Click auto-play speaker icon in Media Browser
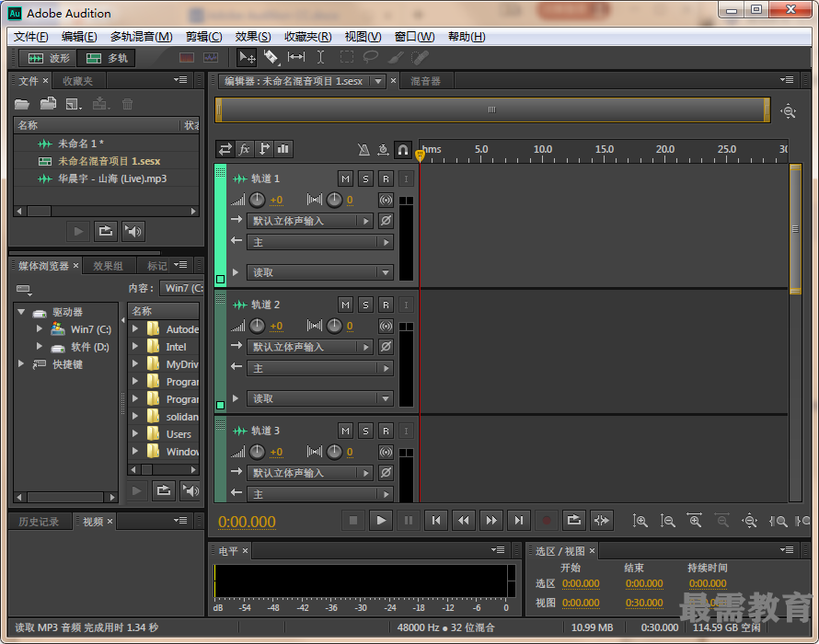The width and height of the screenshot is (819, 644). coord(190,491)
